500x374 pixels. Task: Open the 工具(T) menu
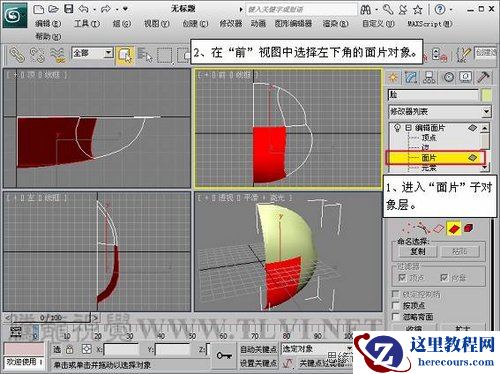tap(87, 24)
